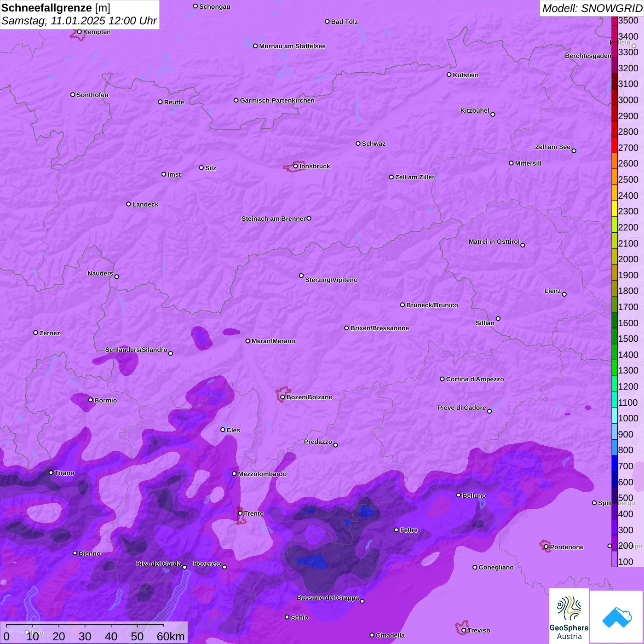
Task: Click the Kitzbühel label
Action: click(475, 110)
